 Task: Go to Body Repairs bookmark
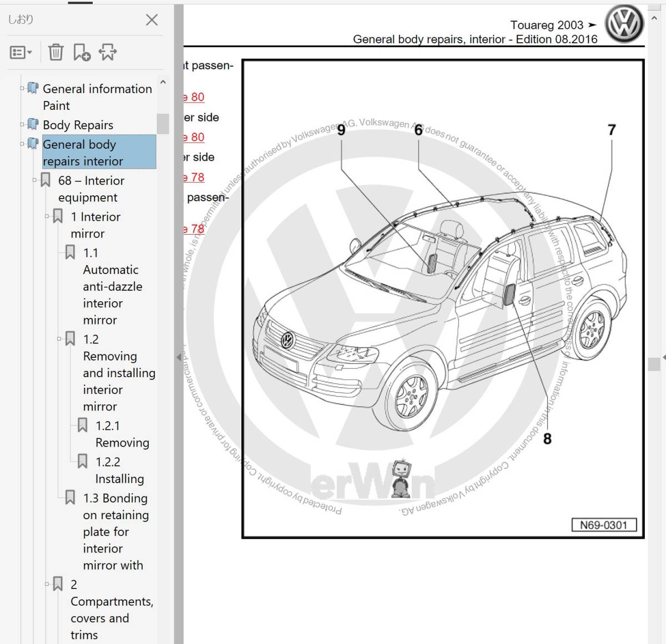pos(78,125)
